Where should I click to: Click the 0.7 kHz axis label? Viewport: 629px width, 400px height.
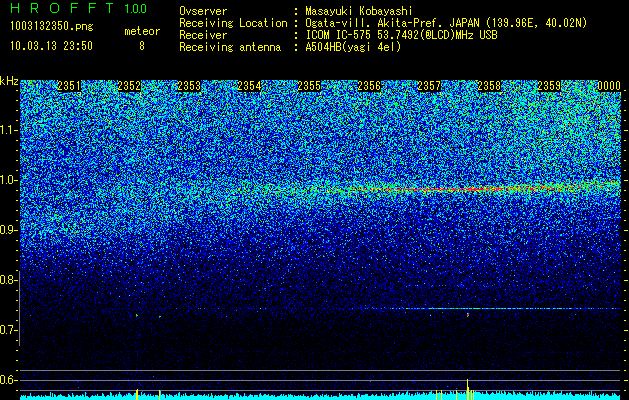click(x=8, y=330)
